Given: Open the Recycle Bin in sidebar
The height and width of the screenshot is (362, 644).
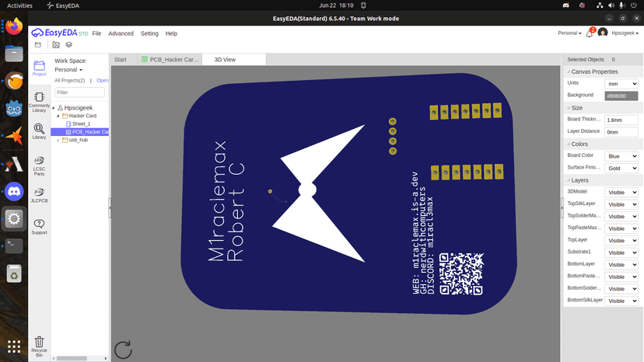Looking at the screenshot, I should coord(39,345).
